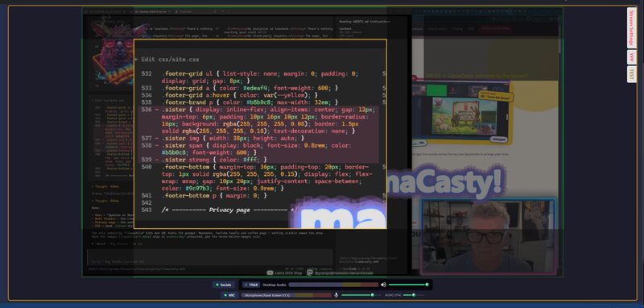
Task: Click the Desktop Audio level meter
Action: pyautogui.click(x=333, y=285)
